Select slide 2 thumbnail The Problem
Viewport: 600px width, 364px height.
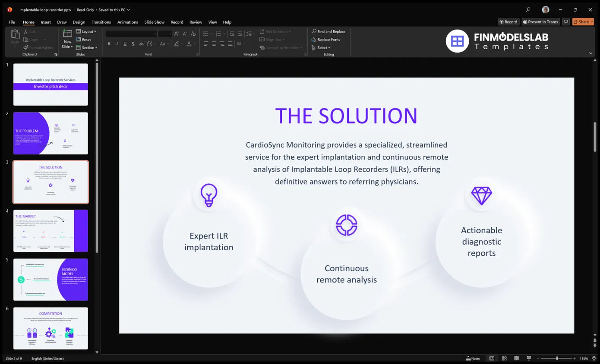click(x=51, y=133)
